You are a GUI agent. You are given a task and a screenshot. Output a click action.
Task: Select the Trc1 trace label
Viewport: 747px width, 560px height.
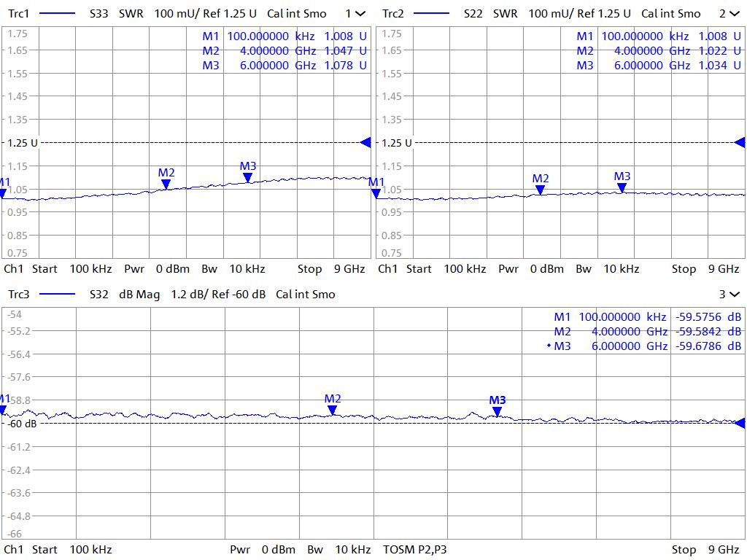click(x=19, y=14)
